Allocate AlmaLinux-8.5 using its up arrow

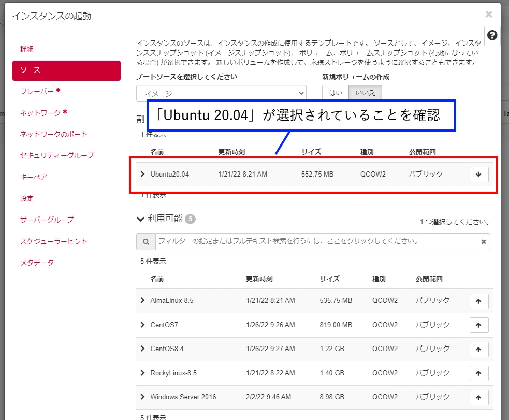(x=478, y=301)
